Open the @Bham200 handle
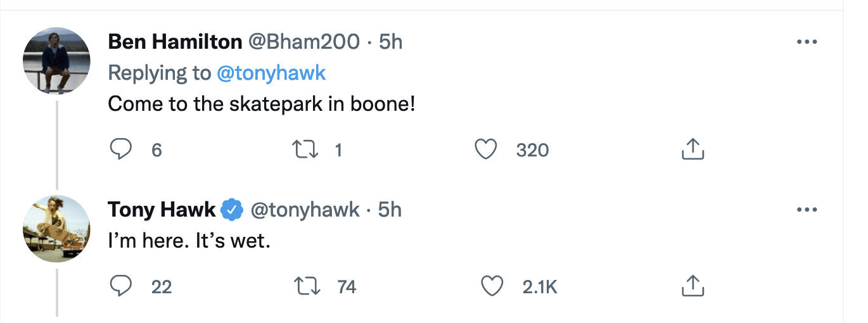 point(303,42)
